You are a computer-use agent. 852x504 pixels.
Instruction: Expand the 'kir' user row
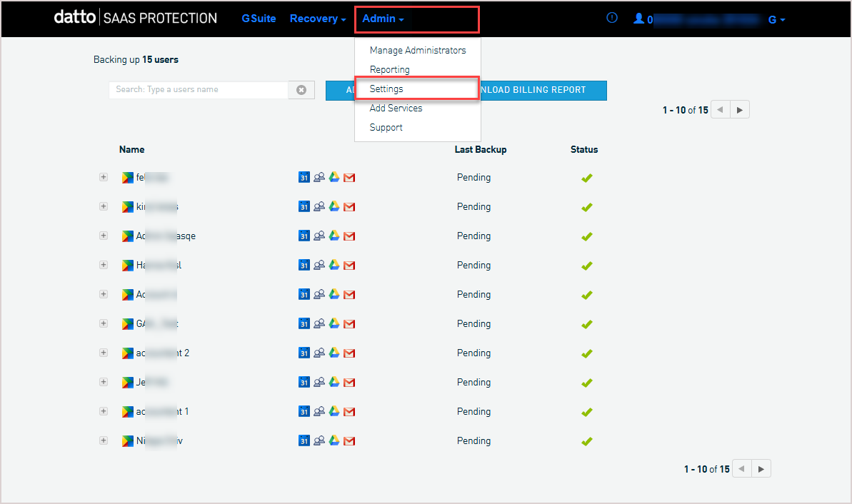point(104,206)
